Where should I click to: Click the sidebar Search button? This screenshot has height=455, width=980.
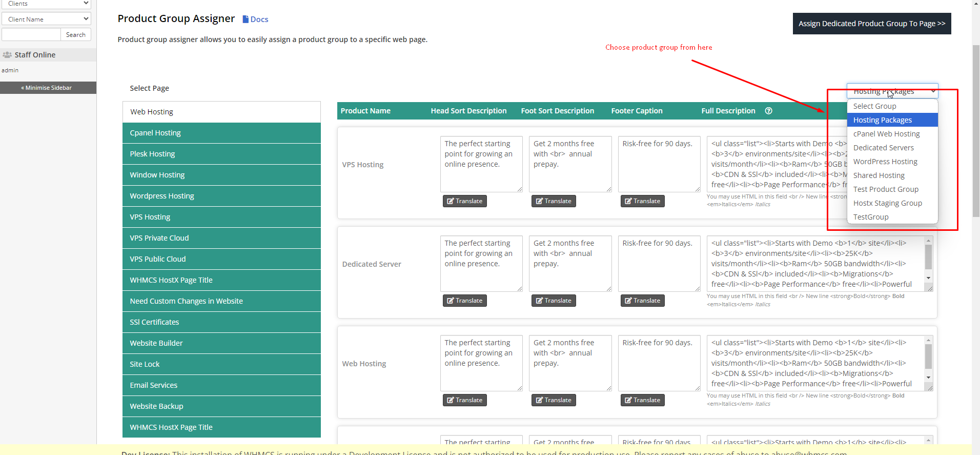tap(76, 35)
